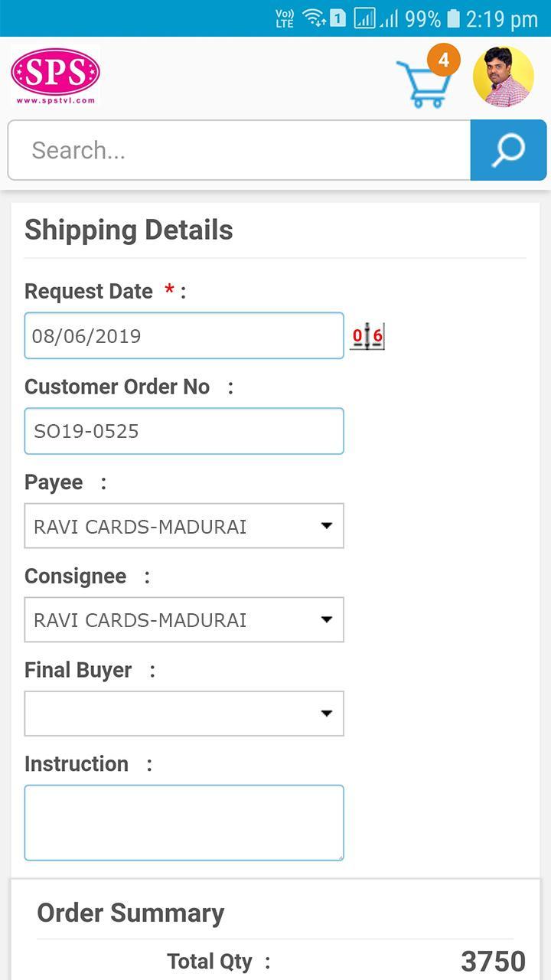Select the Customer Order No field
Image resolution: width=551 pixels, height=980 pixels.
point(184,431)
